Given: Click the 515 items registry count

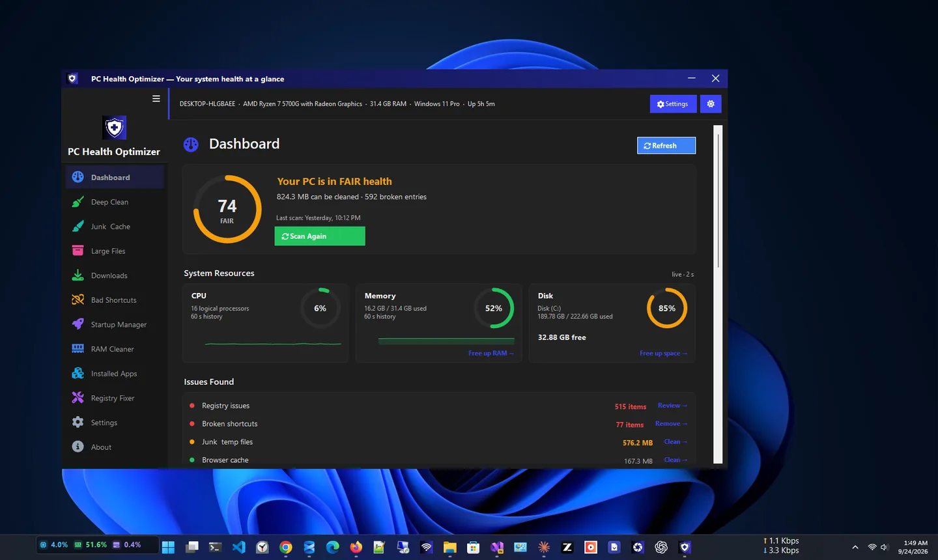Looking at the screenshot, I should [631, 406].
